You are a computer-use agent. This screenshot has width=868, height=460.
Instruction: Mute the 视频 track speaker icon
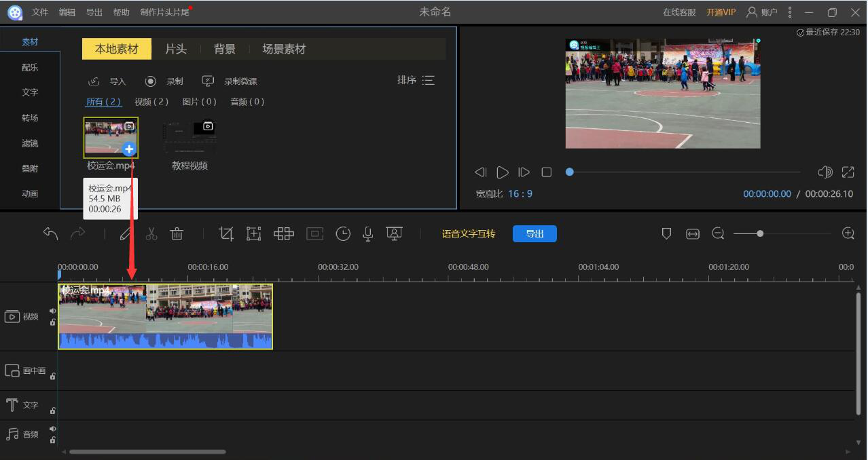click(53, 311)
